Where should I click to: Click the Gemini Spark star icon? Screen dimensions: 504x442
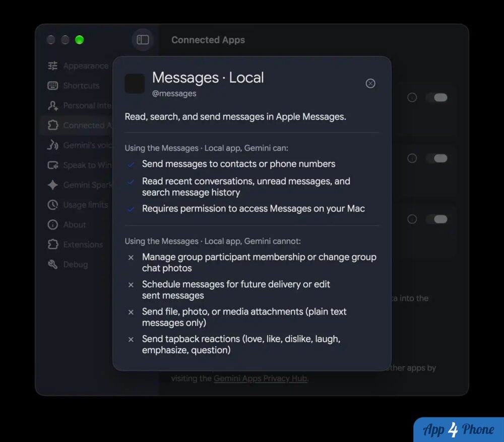[x=53, y=185]
